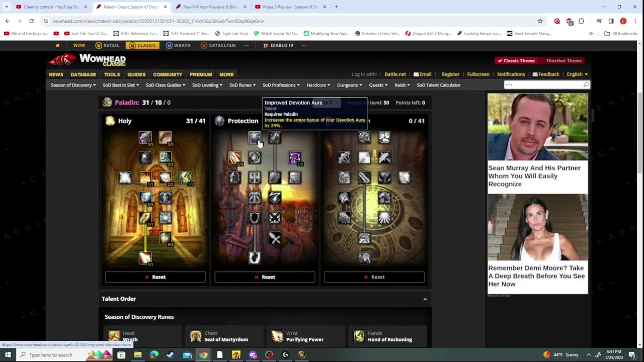
Task: Open the Sean Murray ad thumbnail
Action: 537,127
